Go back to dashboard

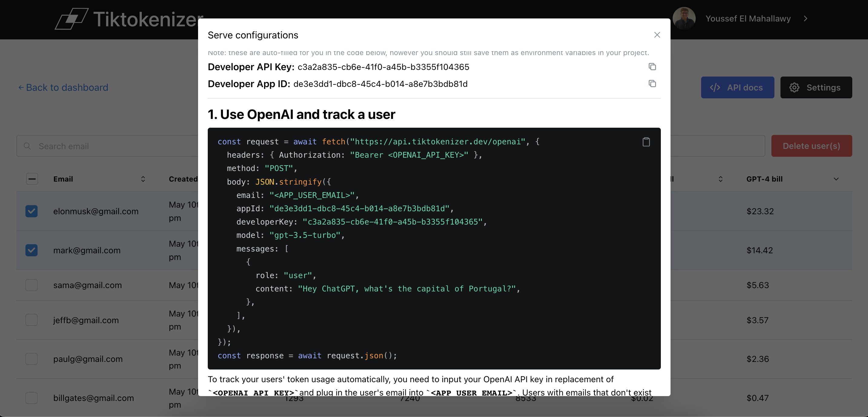(x=63, y=87)
